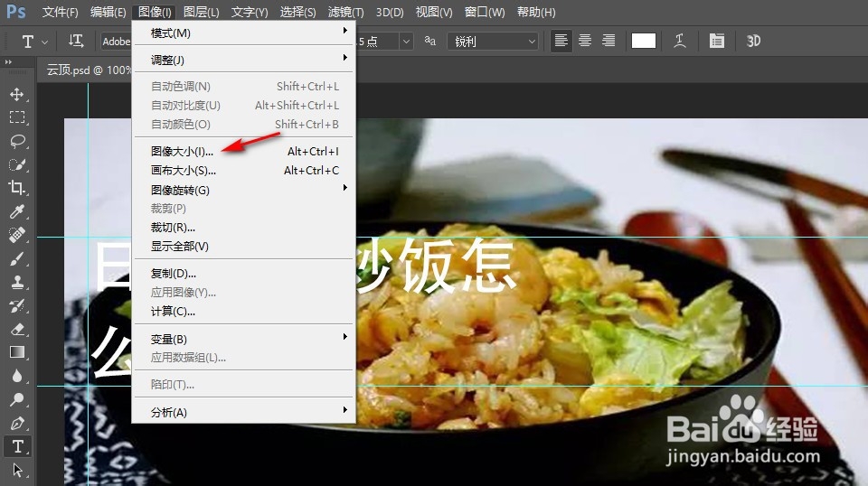This screenshot has width=868, height=486.
Task: Expand the 分析(A) submenu
Action: click(x=243, y=412)
